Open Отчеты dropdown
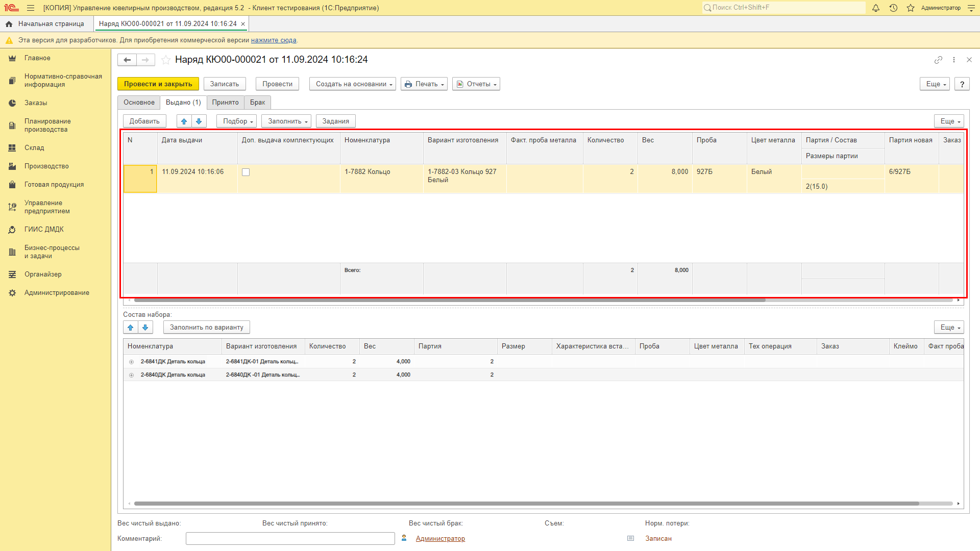This screenshot has width=980, height=551. point(476,84)
